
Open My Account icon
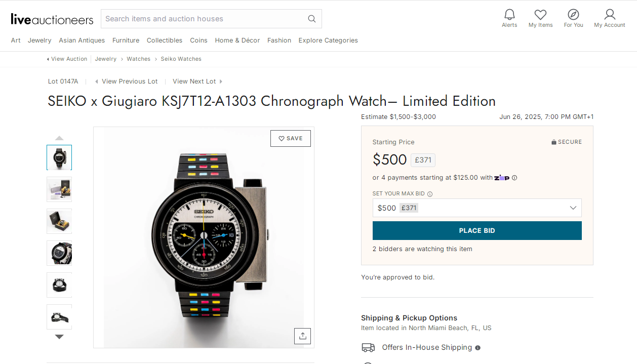pyautogui.click(x=609, y=15)
